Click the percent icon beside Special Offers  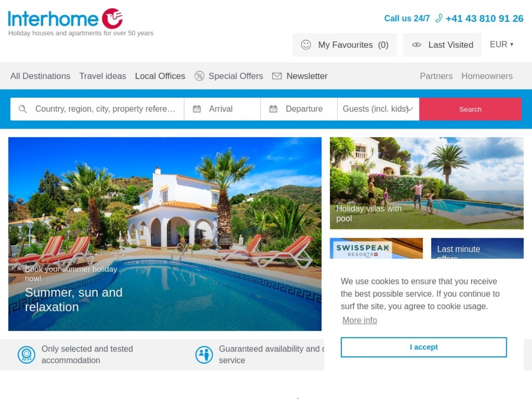(199, 76)
